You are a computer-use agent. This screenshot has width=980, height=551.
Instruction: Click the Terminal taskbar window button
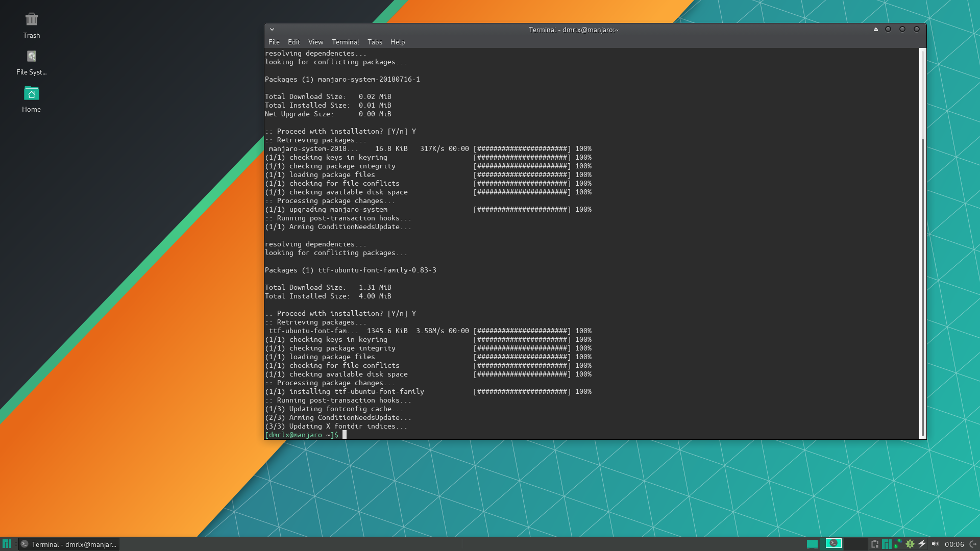[69, 544]
